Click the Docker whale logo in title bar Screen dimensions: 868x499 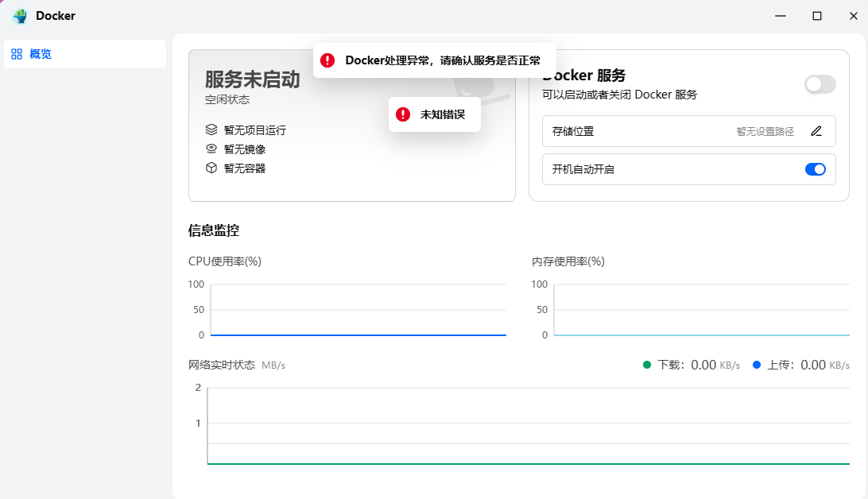point(19,15)
